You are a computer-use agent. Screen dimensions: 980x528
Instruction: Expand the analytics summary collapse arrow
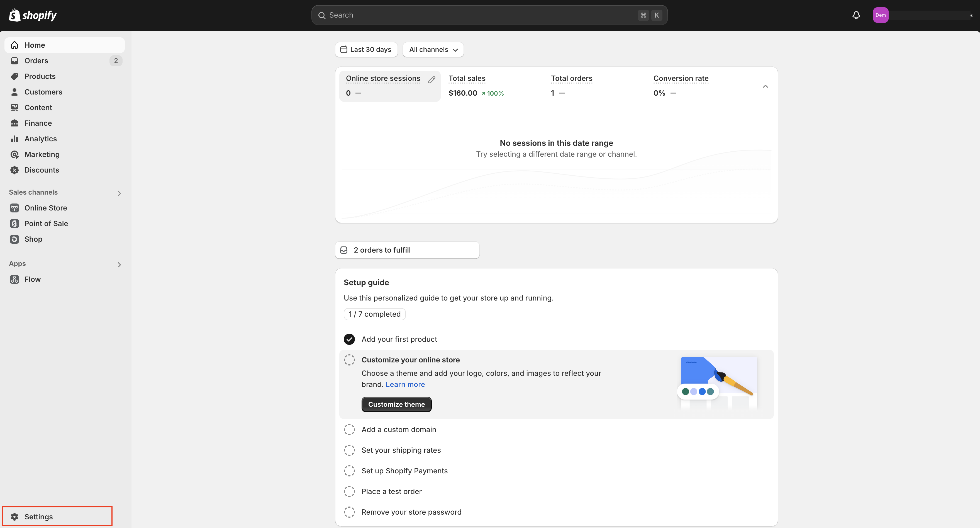(x=766, y=86)
